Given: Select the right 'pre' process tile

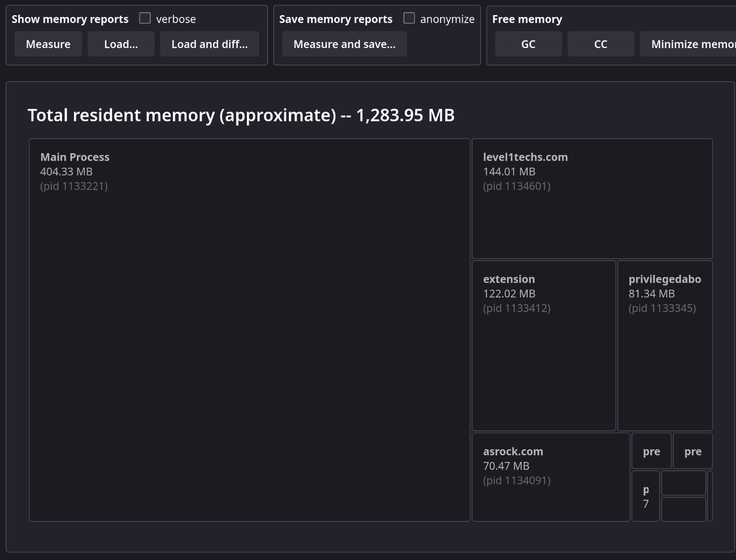Looking at the screenshot, I should pos(692,451).
